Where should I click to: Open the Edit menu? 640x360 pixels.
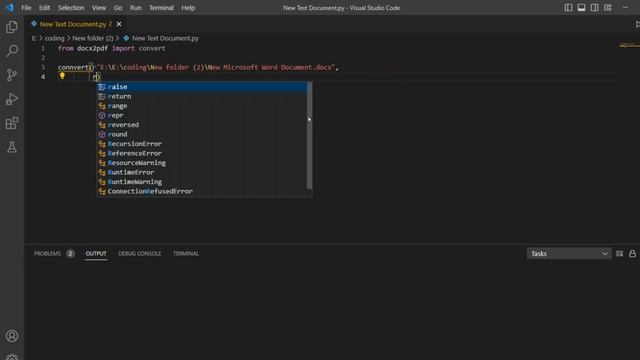pos(44,8)
